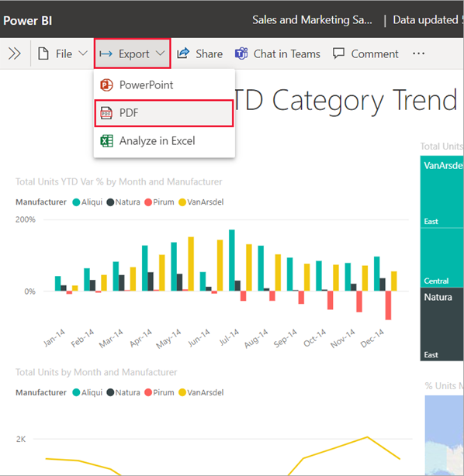
Task: Select the Natura East treemap tile
Action: point(441,324)
